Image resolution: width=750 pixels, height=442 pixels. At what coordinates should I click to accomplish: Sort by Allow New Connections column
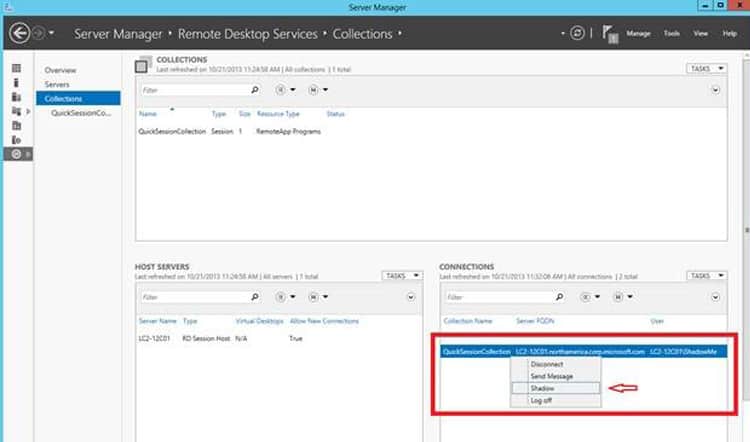pyautogui.click(x=324, y=321)
